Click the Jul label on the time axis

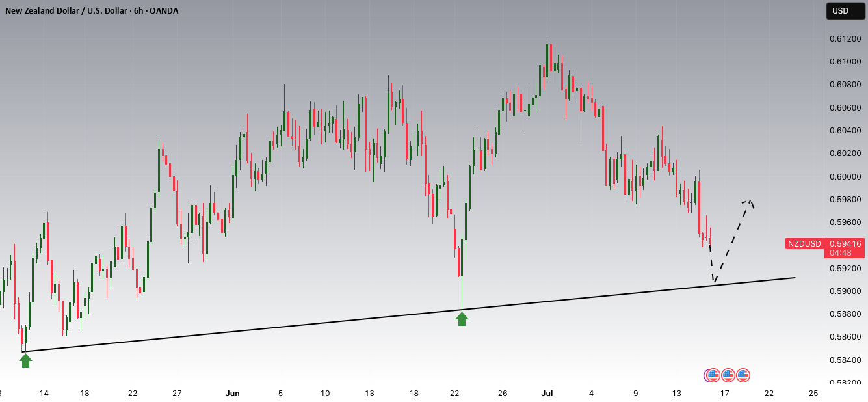(x=546, y=394)
